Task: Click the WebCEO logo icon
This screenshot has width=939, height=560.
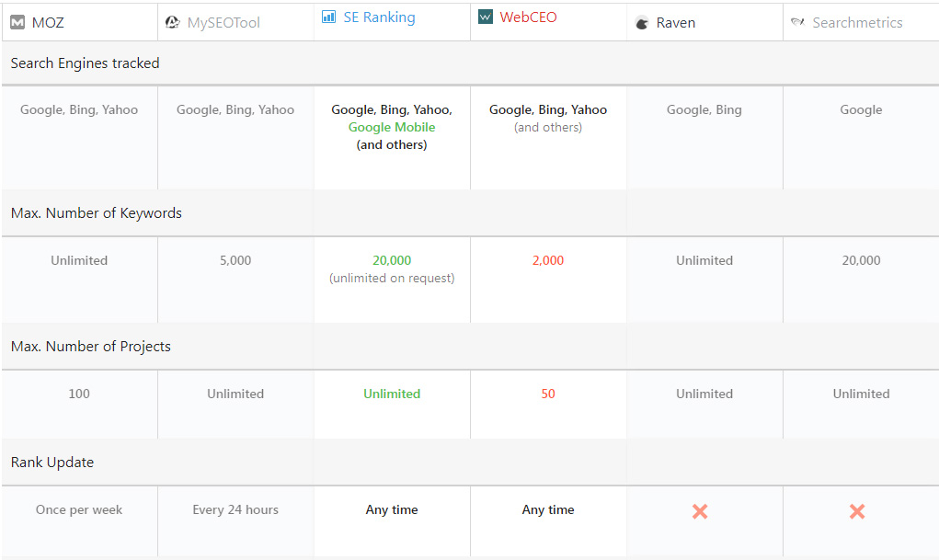Action: click(x=486, y=17)
